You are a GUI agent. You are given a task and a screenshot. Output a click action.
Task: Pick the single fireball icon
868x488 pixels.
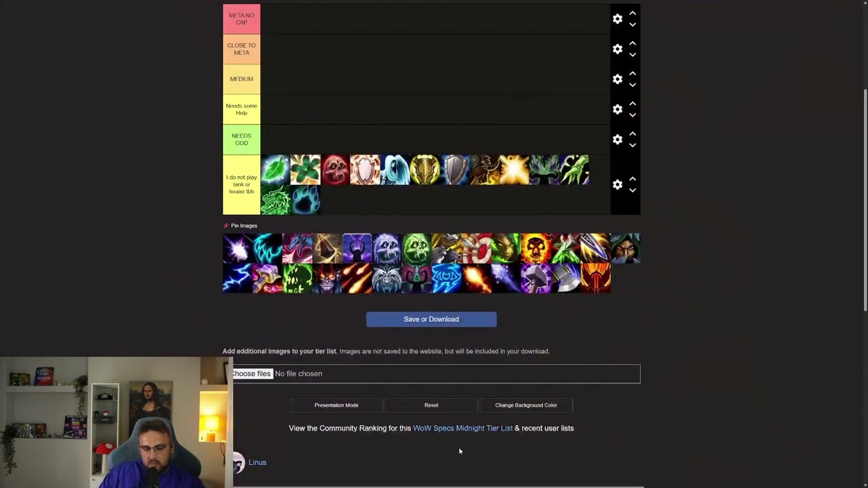pyautogui.click(x=476, y=278)
